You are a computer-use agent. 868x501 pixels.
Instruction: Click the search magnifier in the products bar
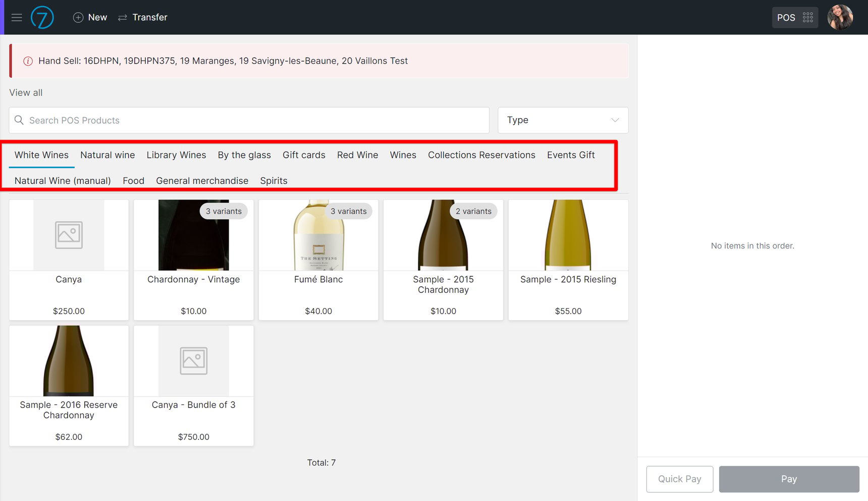(x=19, y=120)
